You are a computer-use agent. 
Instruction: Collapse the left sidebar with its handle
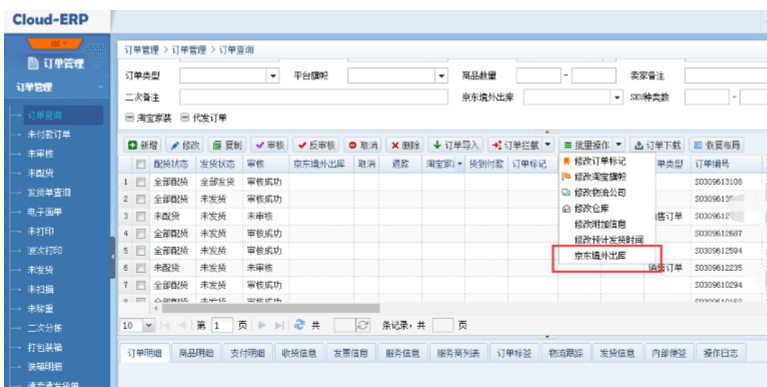pos(113,257)
